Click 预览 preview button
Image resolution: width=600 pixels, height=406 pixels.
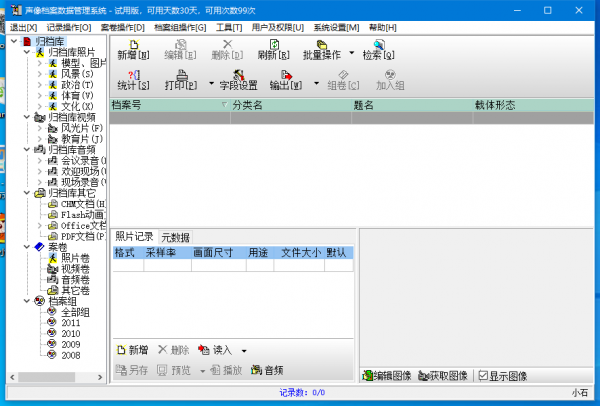174,370
